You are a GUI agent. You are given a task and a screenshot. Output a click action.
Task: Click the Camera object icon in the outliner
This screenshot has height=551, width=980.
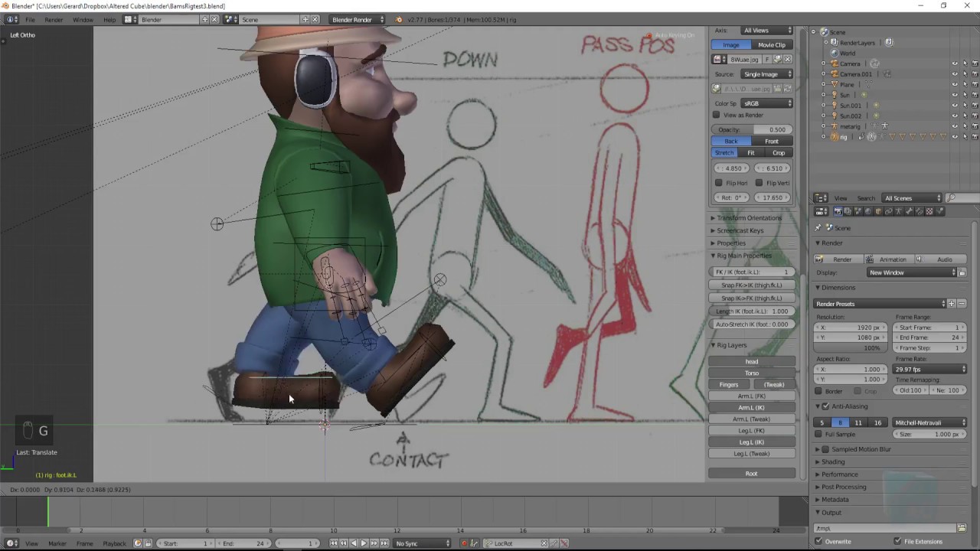(x=834, y=64)
